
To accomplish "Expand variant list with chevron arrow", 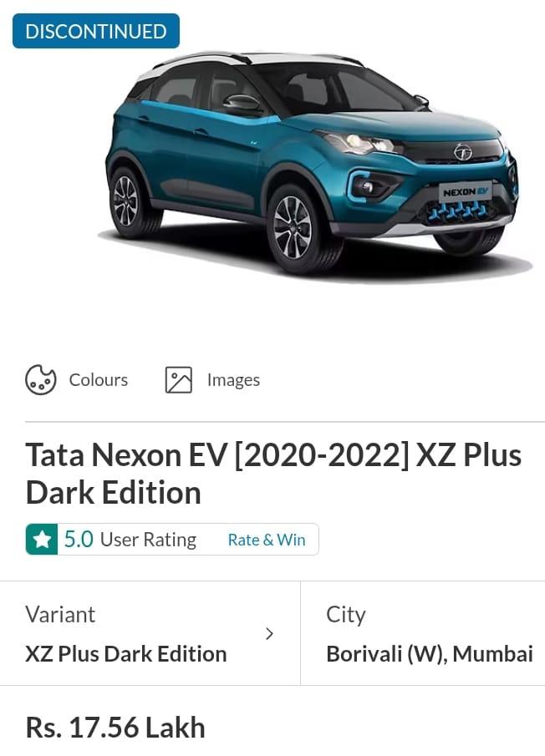I will (270, 633).
